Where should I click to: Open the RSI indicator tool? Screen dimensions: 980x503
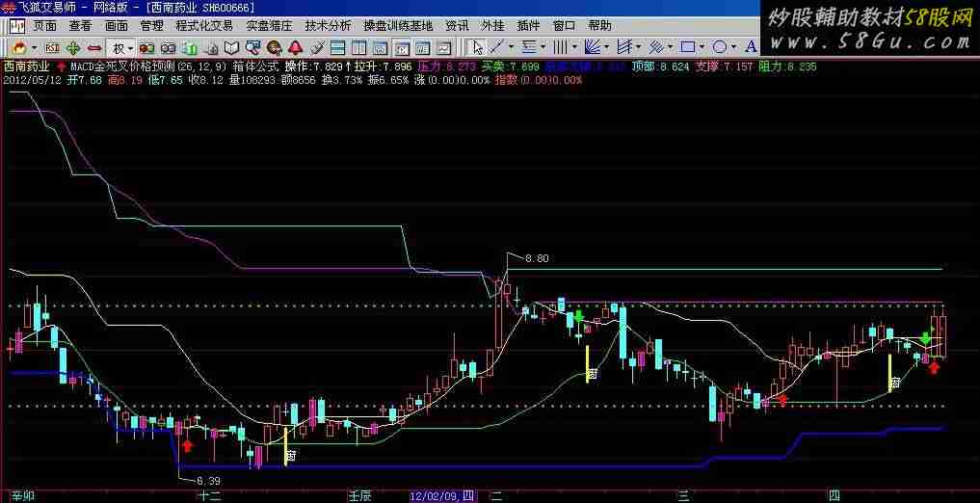(53, 47)
